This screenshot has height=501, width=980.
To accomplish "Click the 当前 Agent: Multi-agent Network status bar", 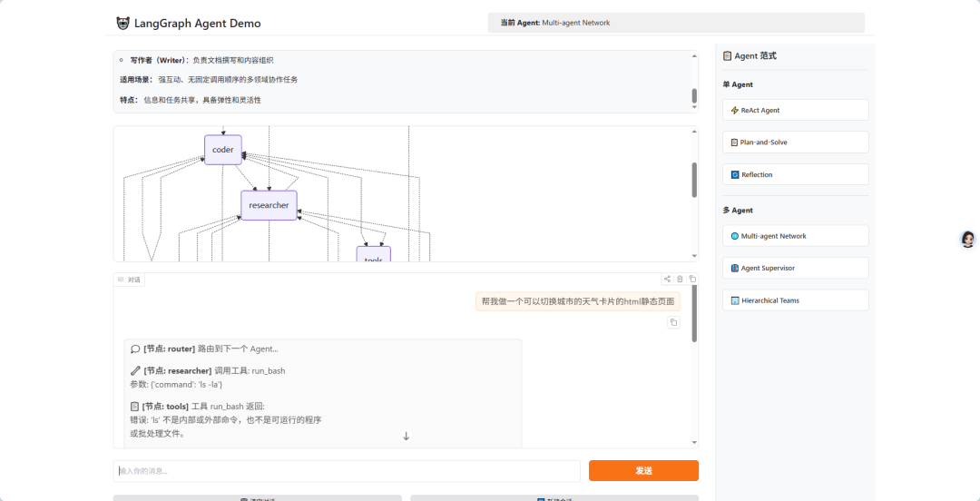I will (676, 23).
